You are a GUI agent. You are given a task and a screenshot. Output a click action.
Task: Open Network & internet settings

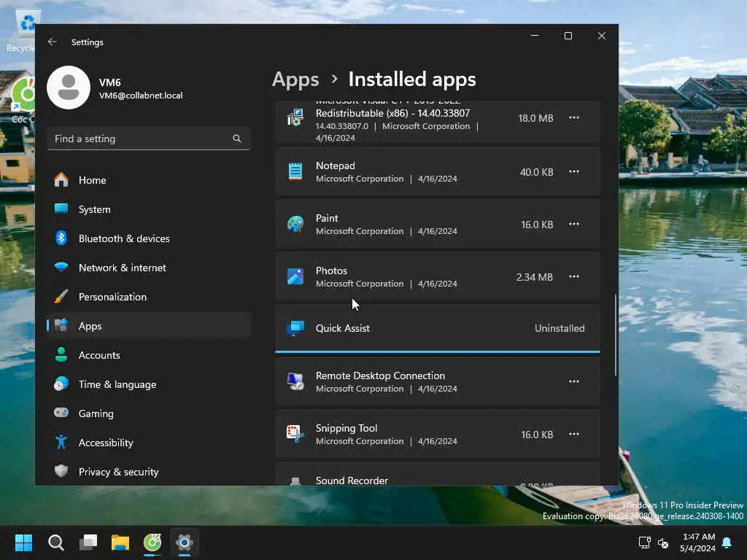click(x=149, y=268)
